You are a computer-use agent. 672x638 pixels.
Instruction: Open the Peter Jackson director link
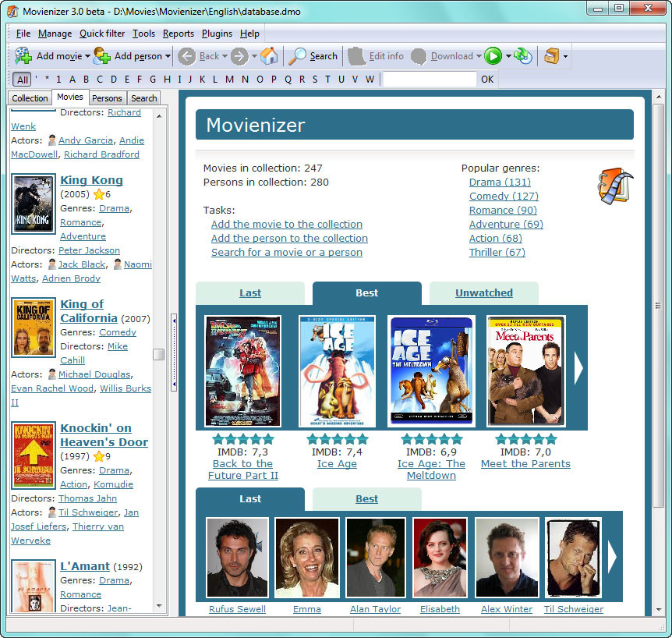tap(89, 250)
